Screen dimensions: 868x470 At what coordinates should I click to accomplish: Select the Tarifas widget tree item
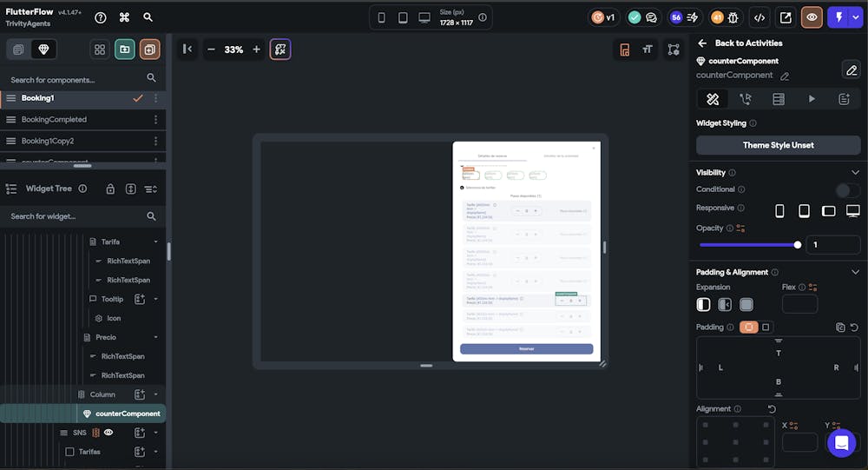pos(89,452)
